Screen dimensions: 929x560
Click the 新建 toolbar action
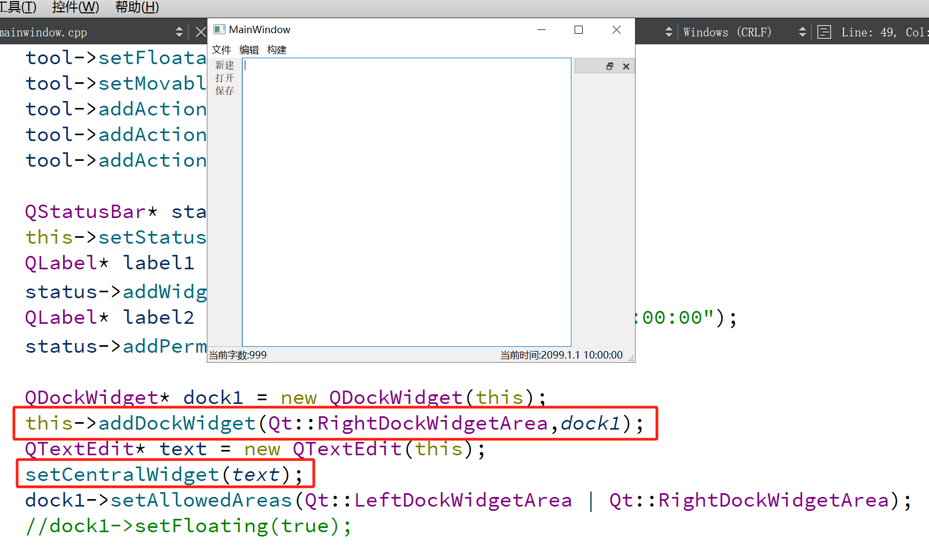point(224,65)
